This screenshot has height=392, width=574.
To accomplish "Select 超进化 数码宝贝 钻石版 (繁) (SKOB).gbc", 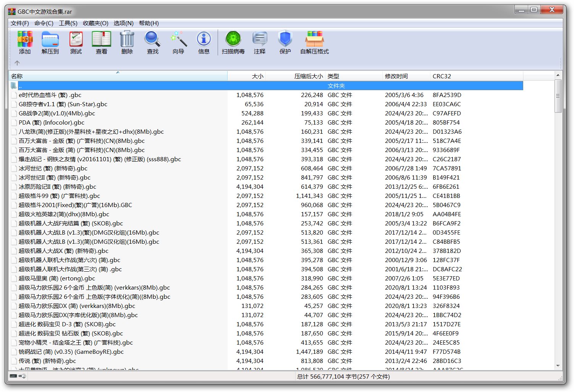I will [x=71, y=334].
